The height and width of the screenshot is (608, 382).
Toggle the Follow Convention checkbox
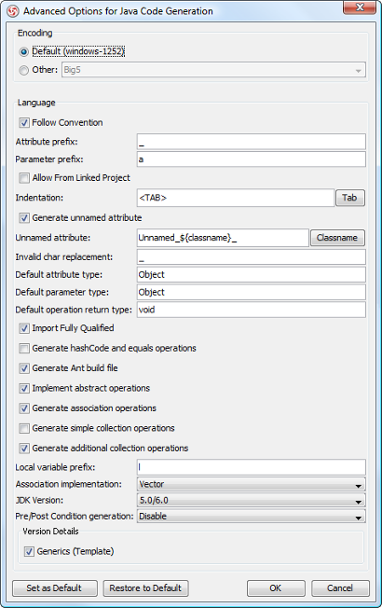point(24,123)
